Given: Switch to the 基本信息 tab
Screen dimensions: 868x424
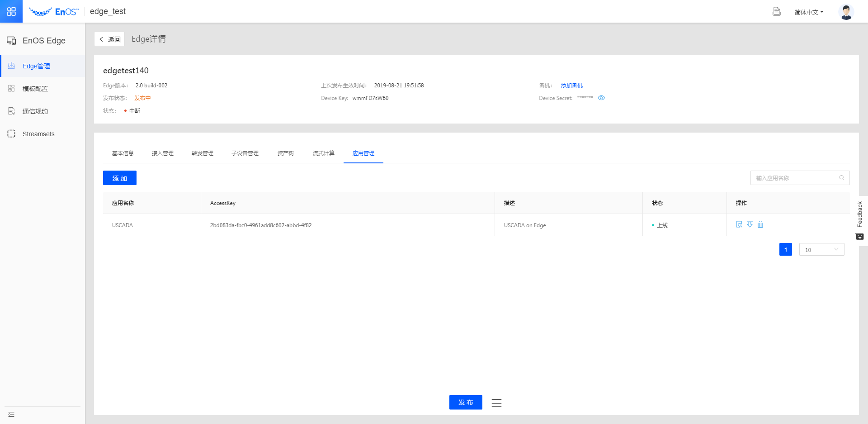Looking at the screenshot, I should click(x=123, y=153).
